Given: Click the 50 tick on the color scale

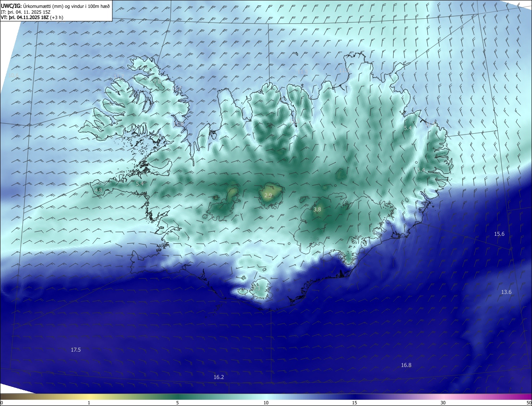Looking at the screenshot, I should (x=529, y=403).
